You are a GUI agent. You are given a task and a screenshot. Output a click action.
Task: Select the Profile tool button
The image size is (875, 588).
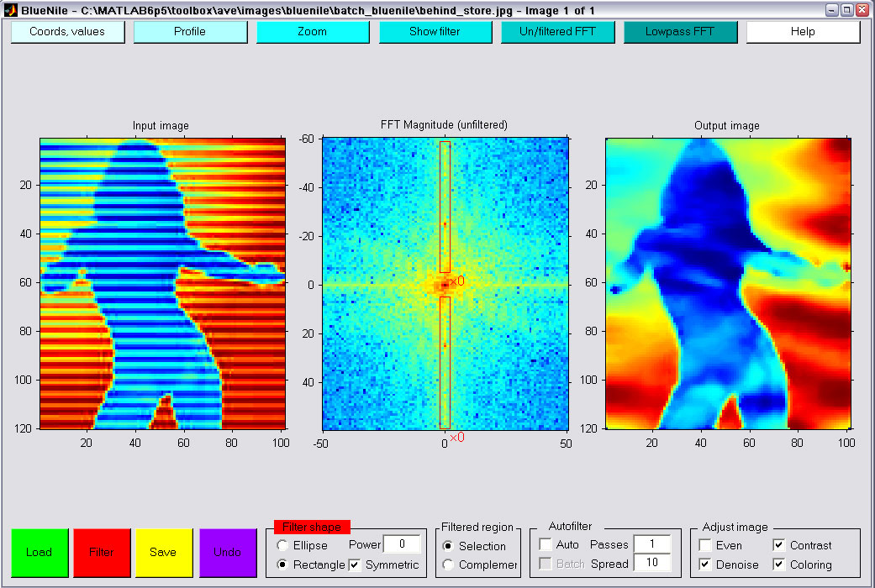click(190, 32)
